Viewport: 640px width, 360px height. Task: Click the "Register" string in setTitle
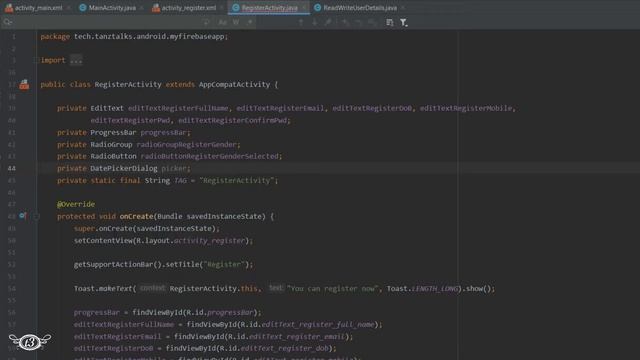click(x=224, y=264)
